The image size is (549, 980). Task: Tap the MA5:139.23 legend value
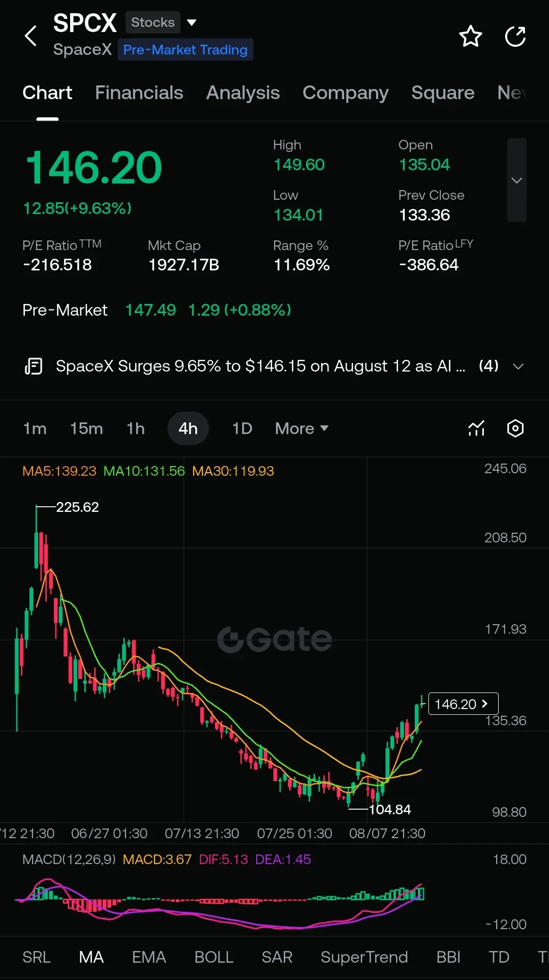click(59, 471)
